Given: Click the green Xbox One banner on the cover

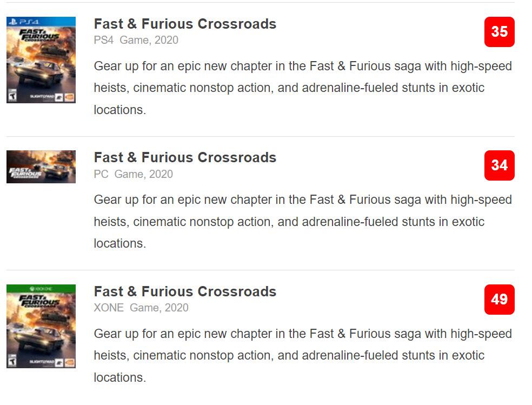Looking at the screenshot, I should point(41,289).
